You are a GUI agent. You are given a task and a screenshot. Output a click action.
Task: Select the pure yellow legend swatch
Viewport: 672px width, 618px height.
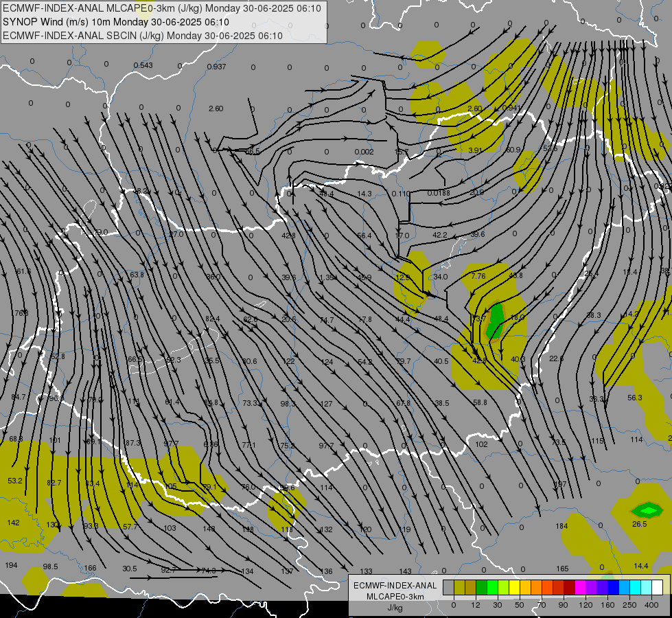click(x=515, y=587)
